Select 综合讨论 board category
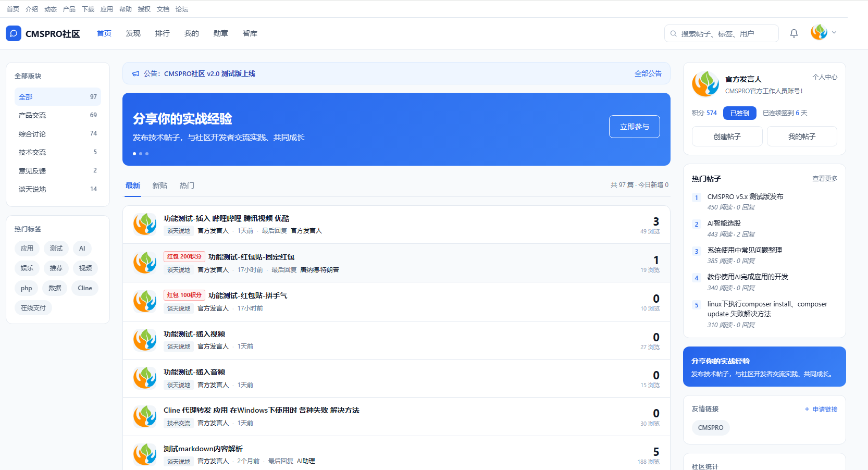This screenshot has height=470, width=868. 58,134
